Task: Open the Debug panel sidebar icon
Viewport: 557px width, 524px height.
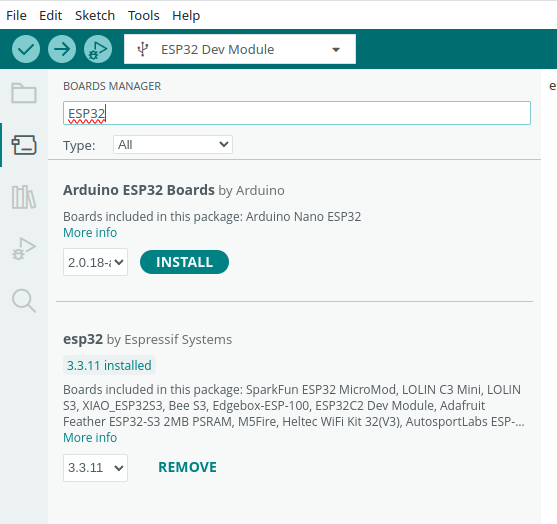Action: 24,248
